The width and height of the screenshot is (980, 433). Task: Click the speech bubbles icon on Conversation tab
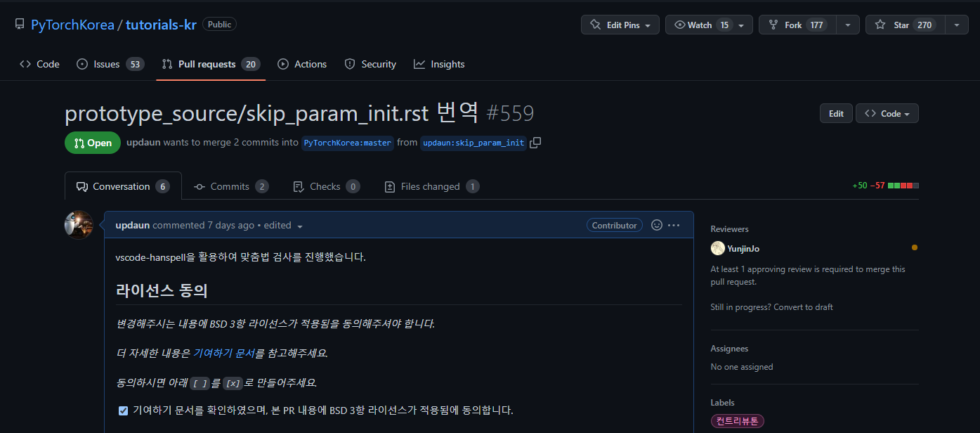tap(81, 186)
